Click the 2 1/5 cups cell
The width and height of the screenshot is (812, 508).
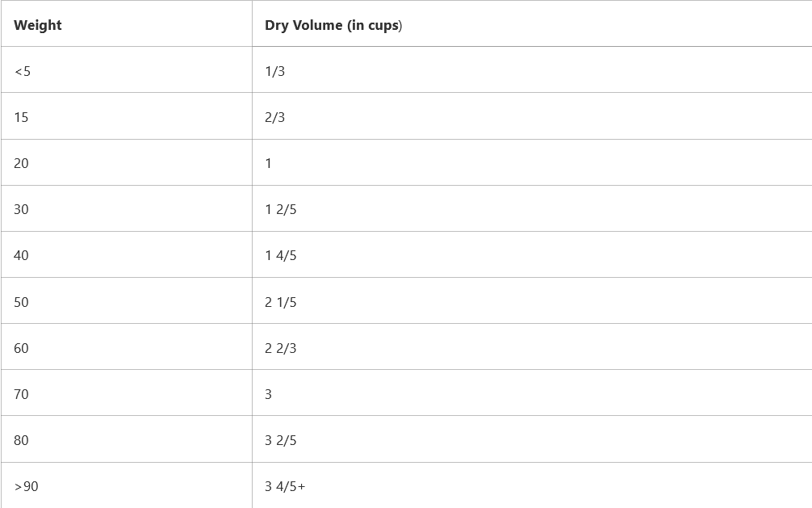(281, 302)
